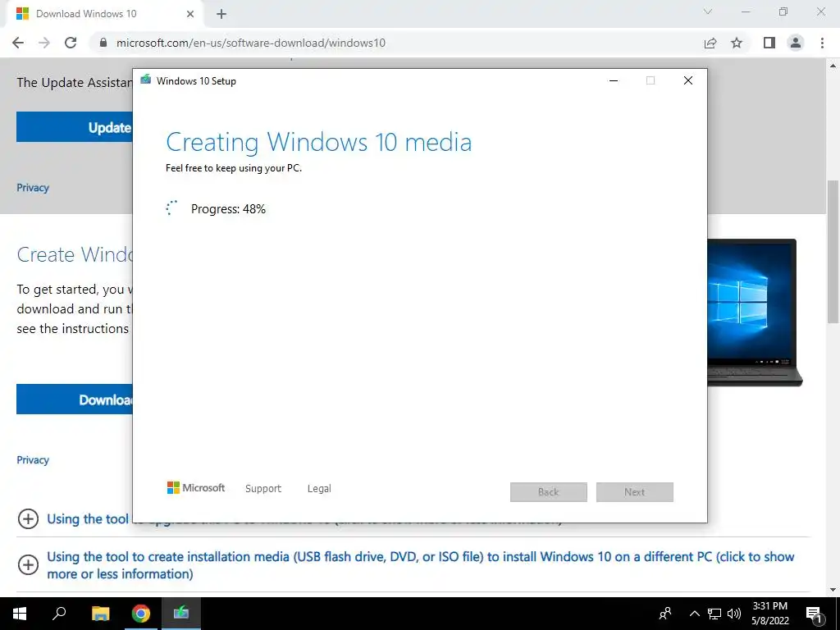Close the Download Windows 10 tab
Screen dimensions: 840x630
(190, 14)
